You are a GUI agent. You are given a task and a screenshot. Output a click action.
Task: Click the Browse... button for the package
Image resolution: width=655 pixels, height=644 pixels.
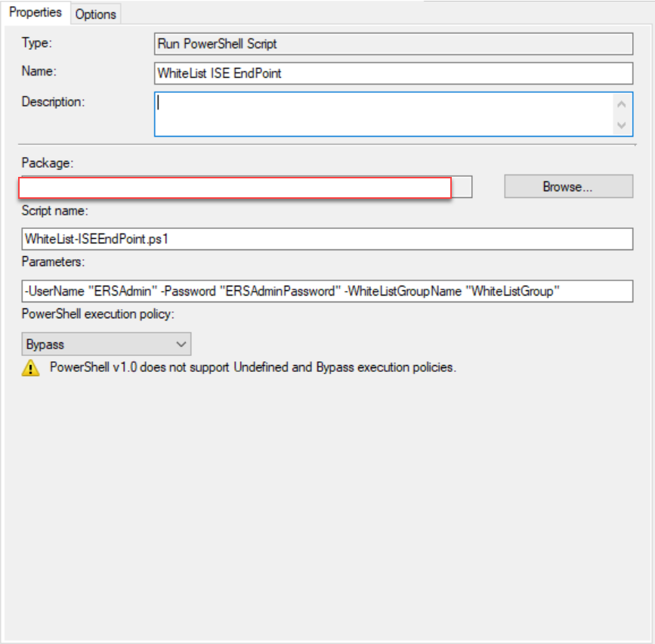pos(569,187)
